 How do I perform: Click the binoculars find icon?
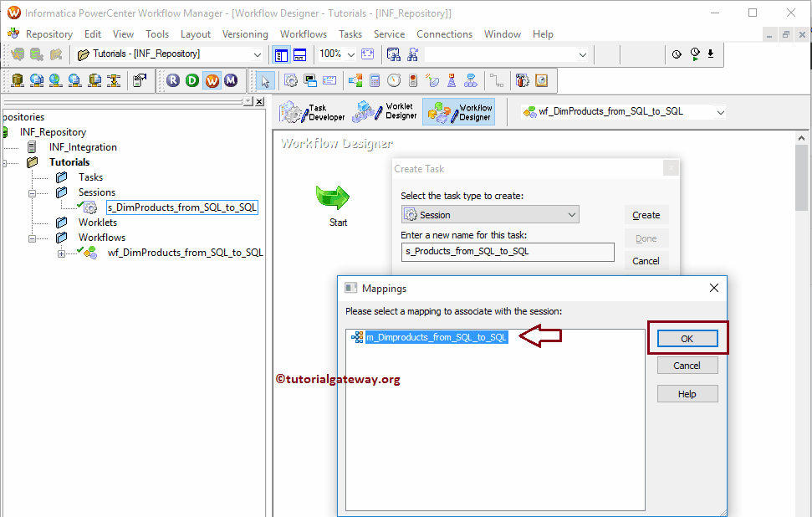[394, 54]
